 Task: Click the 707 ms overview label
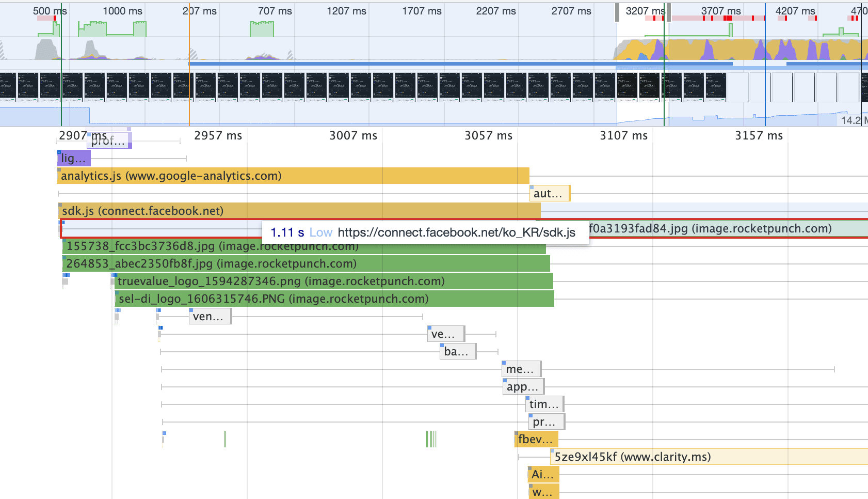coord(275,11)
